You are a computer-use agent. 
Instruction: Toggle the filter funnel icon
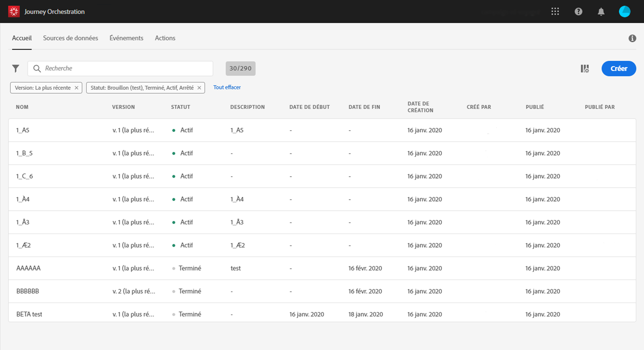point(16,68)
